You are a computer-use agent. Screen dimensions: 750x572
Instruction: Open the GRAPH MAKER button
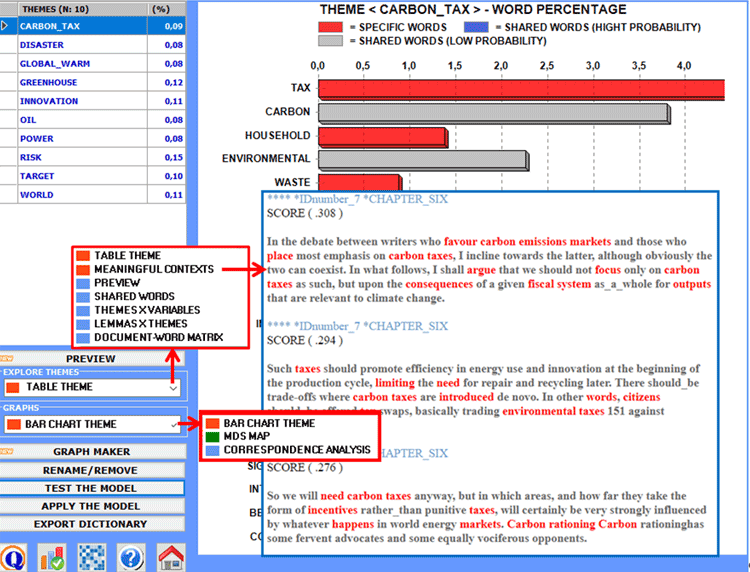pyautogui.click(x=93, y=451)
